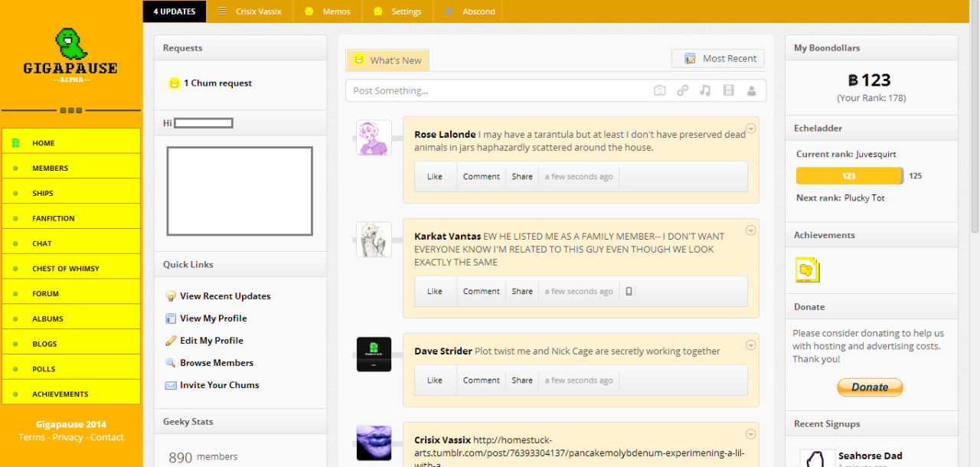
Task: Attach a photo using the camera icon
Action: 660,90
